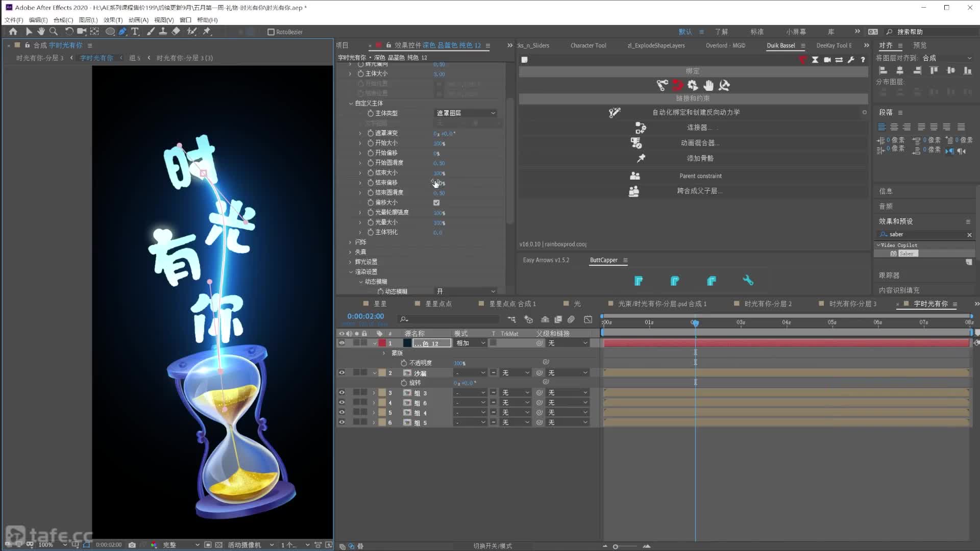Click the 连接器 button
The width and height of the screenshot is (980, 551).
(699, 128)
